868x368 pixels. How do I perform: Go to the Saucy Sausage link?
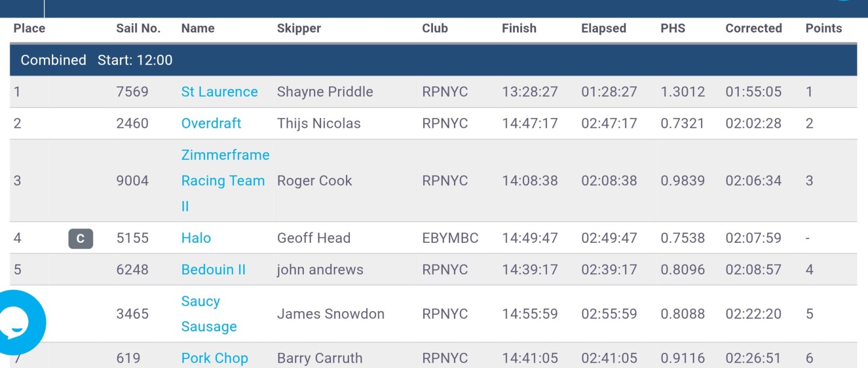209,314
